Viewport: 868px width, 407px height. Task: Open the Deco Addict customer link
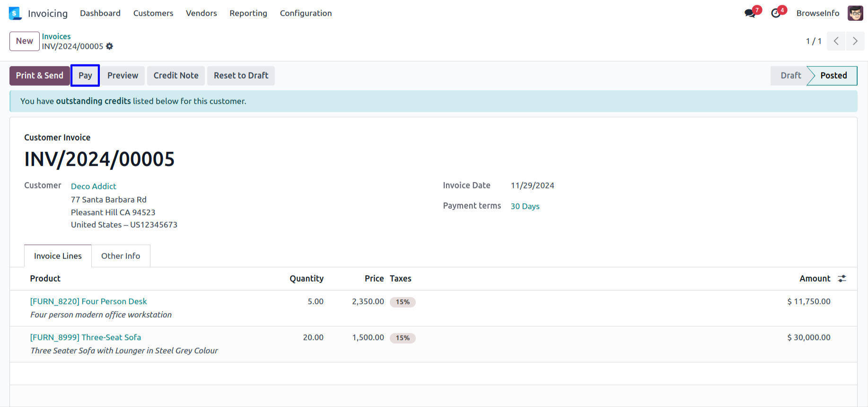[x=94, y=186]
